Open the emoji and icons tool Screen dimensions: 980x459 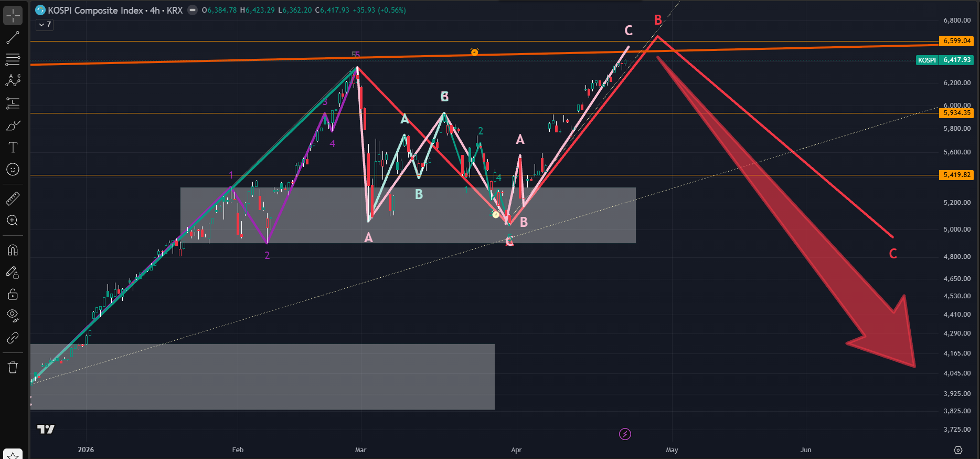(13, 169)
